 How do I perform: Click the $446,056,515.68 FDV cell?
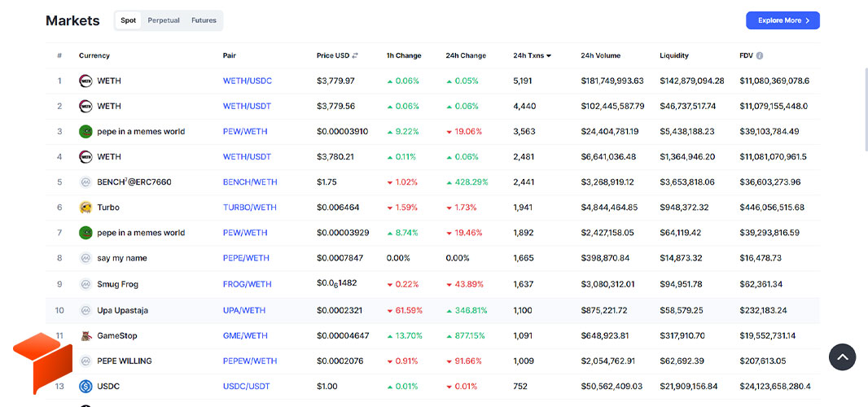[x=772, y=207]
